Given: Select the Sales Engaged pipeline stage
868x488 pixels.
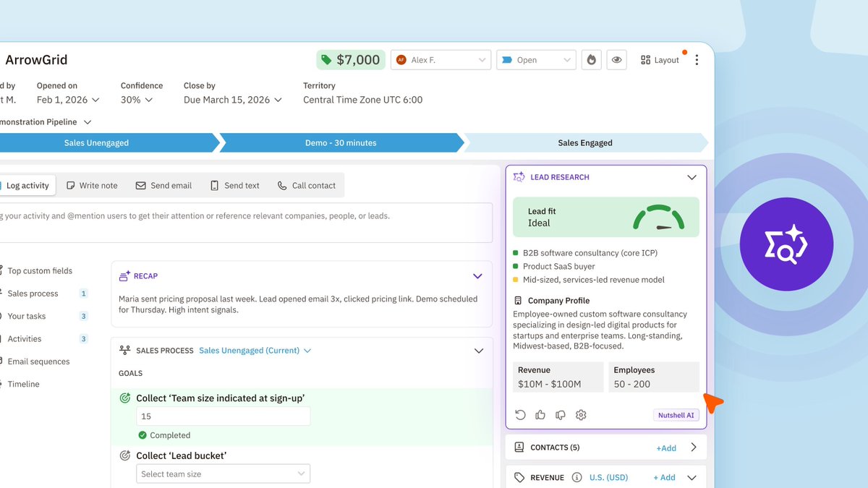Looking at the screenshot, I should click(x=585, y=142).
